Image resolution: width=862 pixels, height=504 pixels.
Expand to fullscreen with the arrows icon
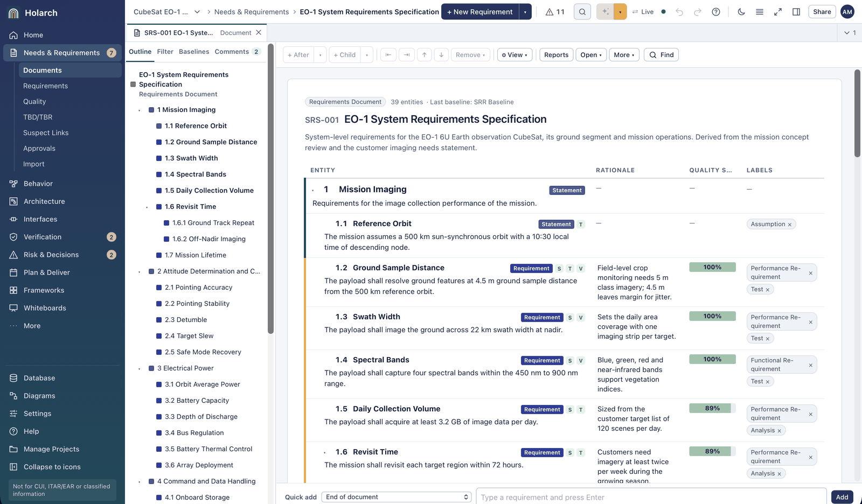(778, 12)
